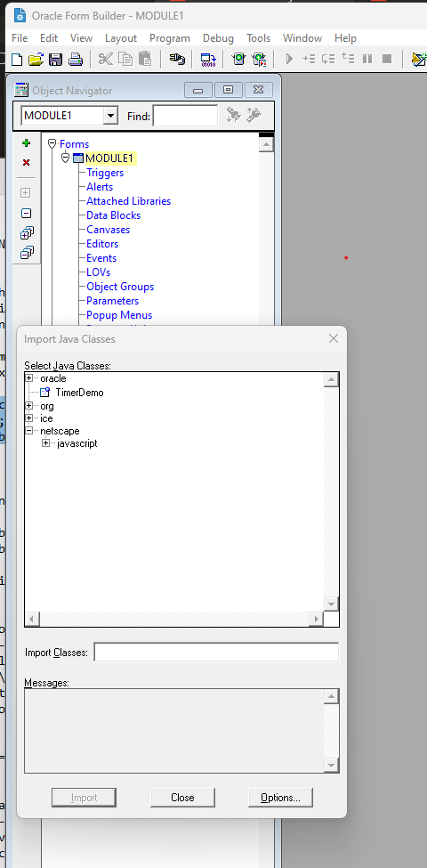This screenshot has width=427, height=868.
Task: Click the Run Form toolbar icon
Action: pyautogui.click(x=239, y=59)
